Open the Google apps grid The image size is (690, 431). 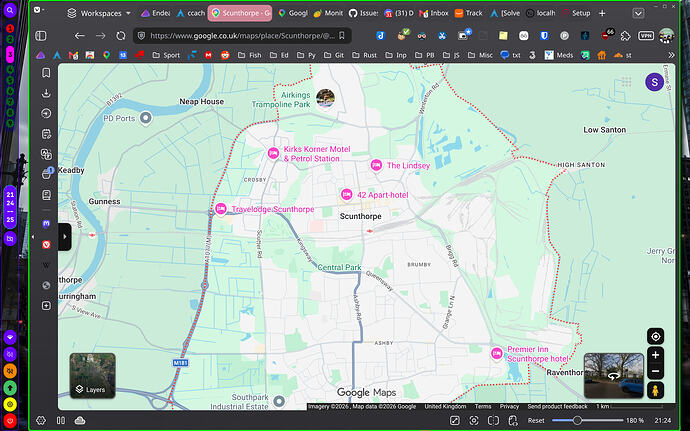coord(627,81)
